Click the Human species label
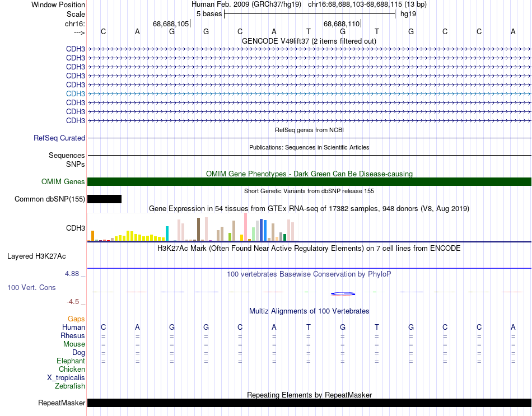Image resolution: width=532 pixels, height=416 pixels. [73, 328]
